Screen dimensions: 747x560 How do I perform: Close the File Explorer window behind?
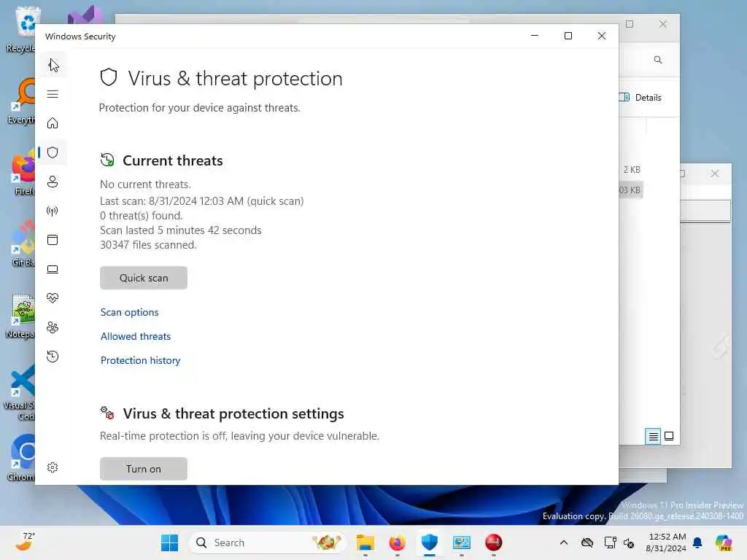pos(662,24)
